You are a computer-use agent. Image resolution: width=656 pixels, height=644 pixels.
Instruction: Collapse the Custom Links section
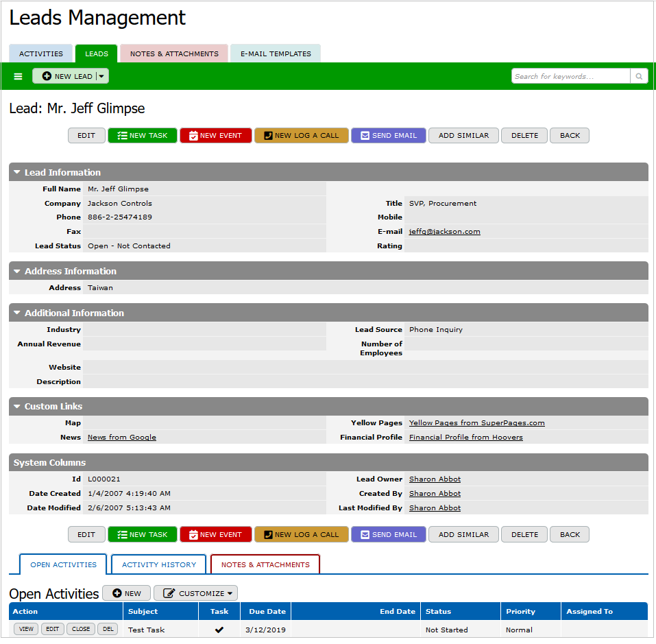pyautogui.click(x=17, y=406)
